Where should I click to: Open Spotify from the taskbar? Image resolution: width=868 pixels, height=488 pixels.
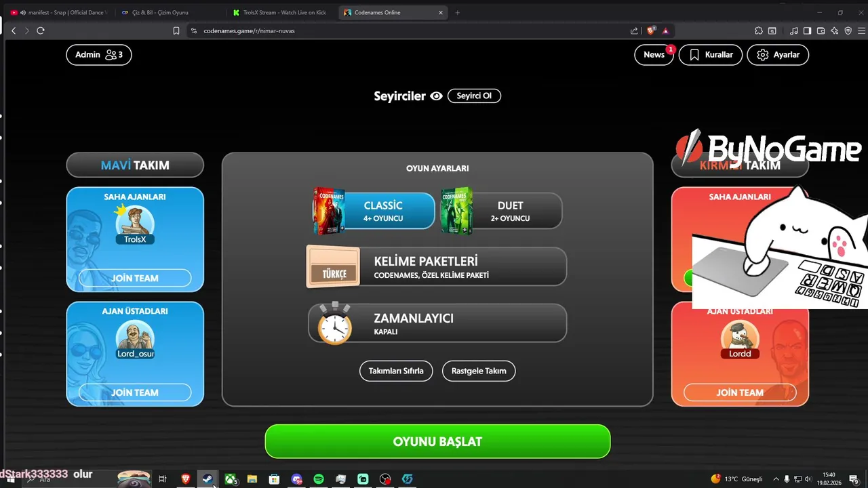[x=319, y=479]
